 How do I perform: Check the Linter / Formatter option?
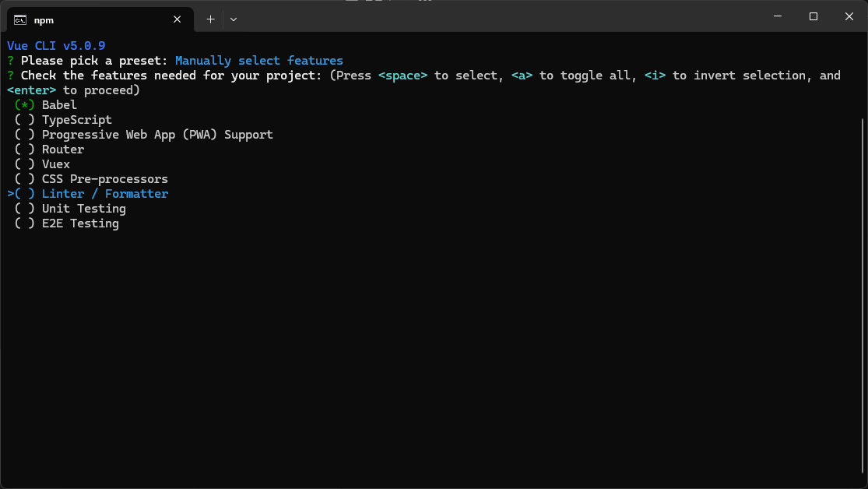coord(24,194)
